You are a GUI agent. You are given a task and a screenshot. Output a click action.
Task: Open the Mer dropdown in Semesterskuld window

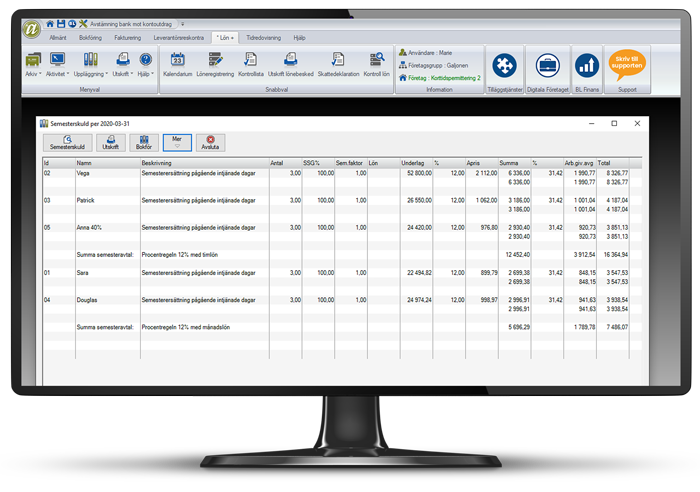click(176, 142)
